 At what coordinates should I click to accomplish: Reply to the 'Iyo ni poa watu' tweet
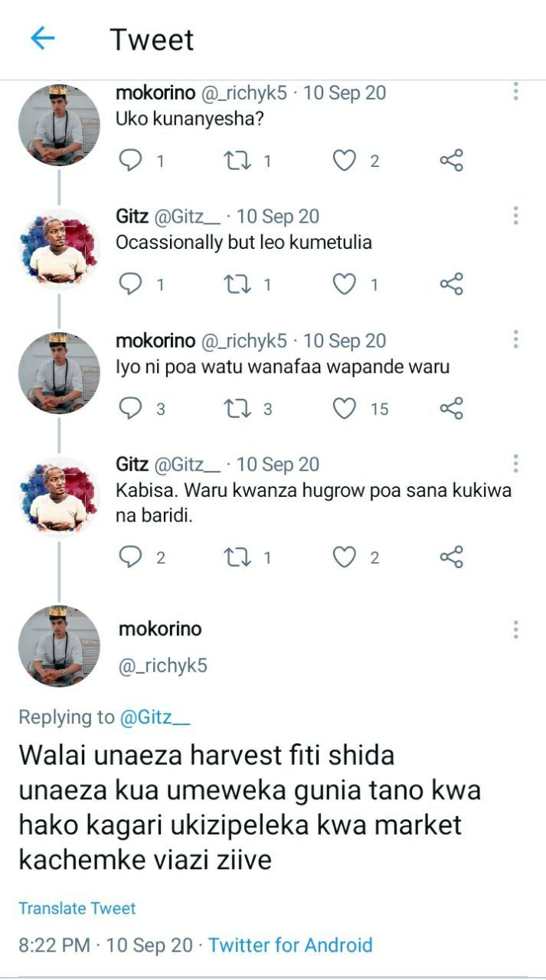click(132, 409)
